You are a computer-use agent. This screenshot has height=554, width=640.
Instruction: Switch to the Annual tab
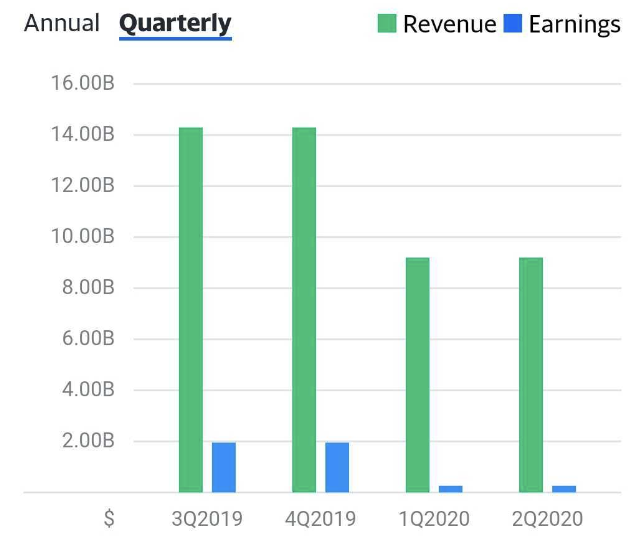62,23
